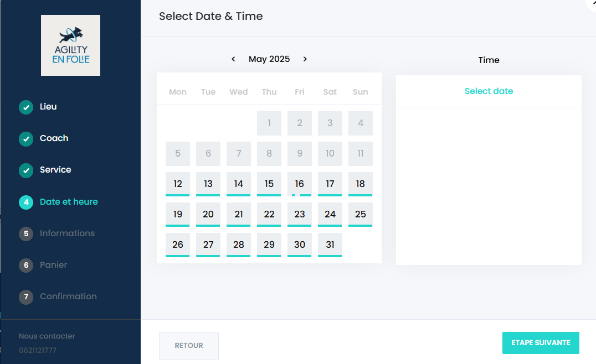Click the ETAPE SUIVANTE button

tap(541, 343)
